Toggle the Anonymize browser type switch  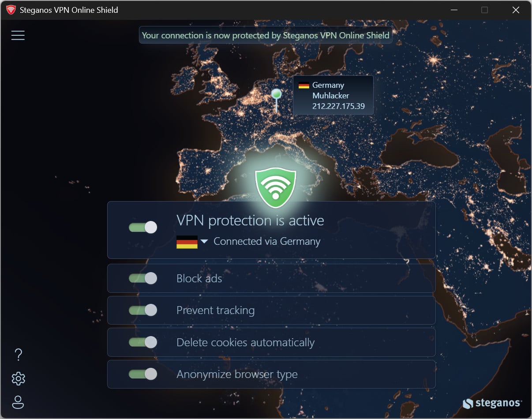tap(143, 374)
